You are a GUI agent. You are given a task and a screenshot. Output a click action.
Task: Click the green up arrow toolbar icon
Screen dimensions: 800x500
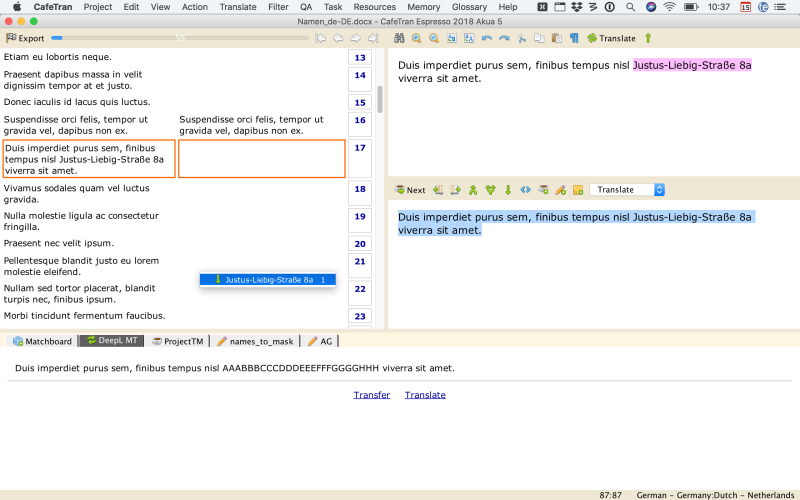pos(648,38)
